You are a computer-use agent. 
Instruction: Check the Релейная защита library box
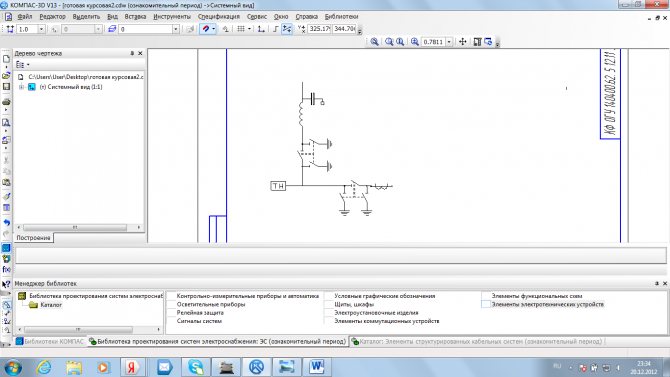[171, 312]
